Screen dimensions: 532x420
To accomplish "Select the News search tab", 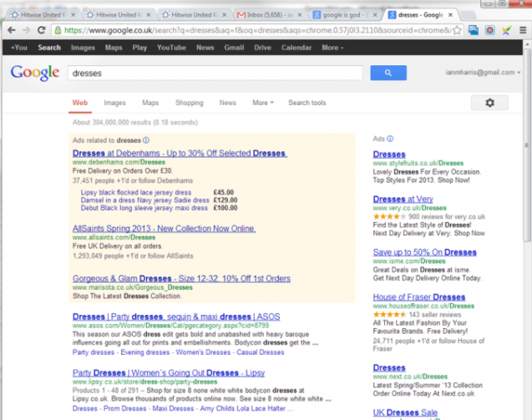I will [x=228, y=103].
